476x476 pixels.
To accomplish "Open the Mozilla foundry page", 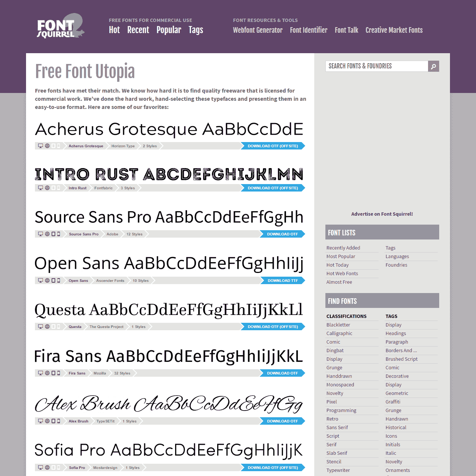I will [99, 373].
